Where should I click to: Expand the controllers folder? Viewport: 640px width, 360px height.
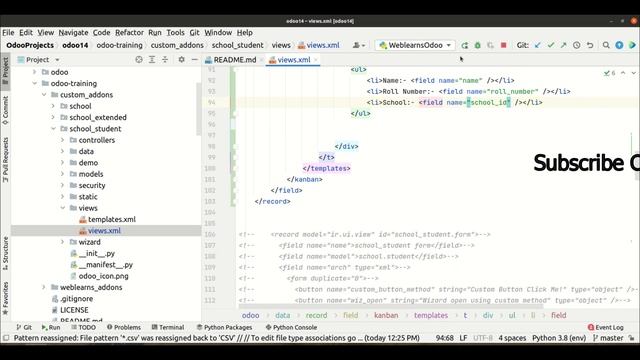pos(62,140)
